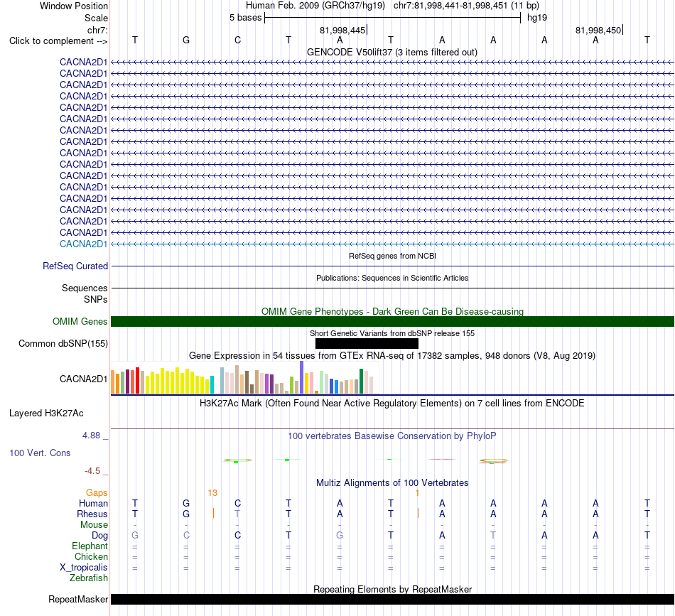This screenshot has width=675, height=616.
Task: Click the 4.88 conservation scale value
Action: (x=91, y=436)
